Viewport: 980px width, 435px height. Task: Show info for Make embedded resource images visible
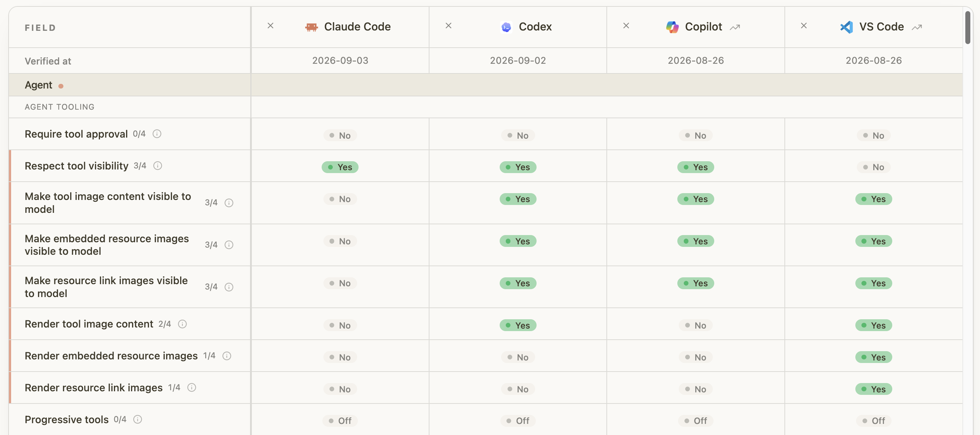coord(229,245)
